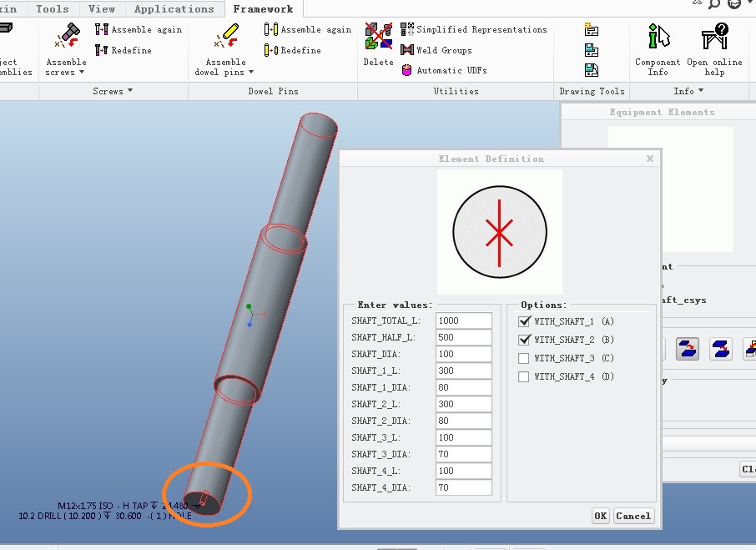Click Redefine in the Dowel Pins group
The image size is (756, 550).
click(292, 50)
